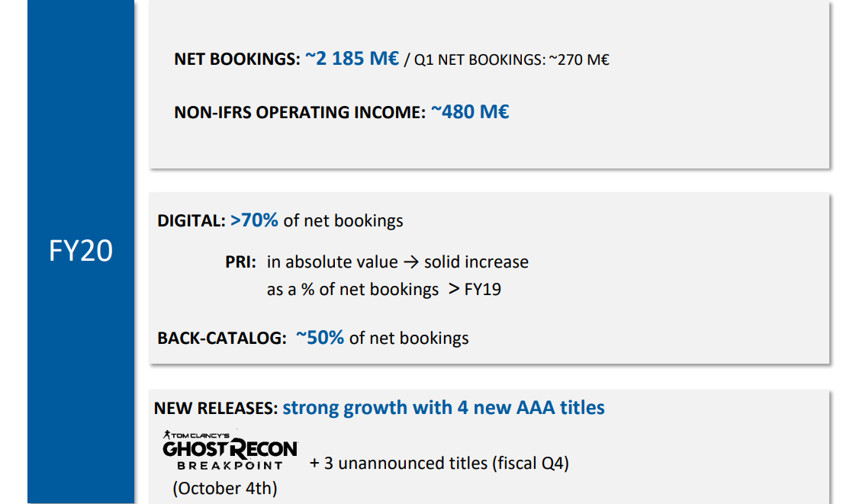Select the >70% digital percentage
This screenshot has width=856, height=504.
coord(254,220)
